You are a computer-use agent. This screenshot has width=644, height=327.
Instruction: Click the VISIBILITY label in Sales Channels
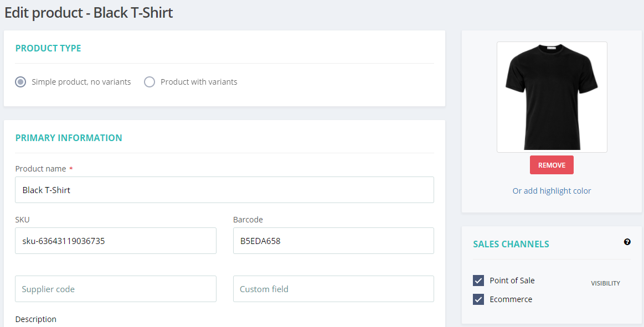pyautogui.click(x=605, y=283)
